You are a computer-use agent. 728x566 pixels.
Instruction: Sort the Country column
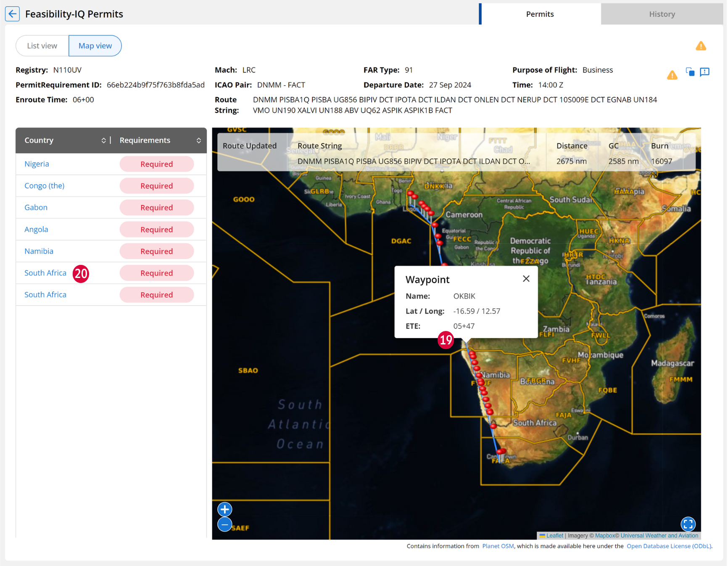coord(103,140)
